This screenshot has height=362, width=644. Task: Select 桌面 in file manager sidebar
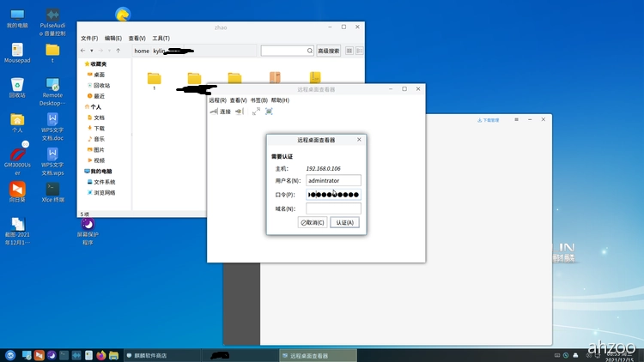pyautogui.click(x=96, y=75)
